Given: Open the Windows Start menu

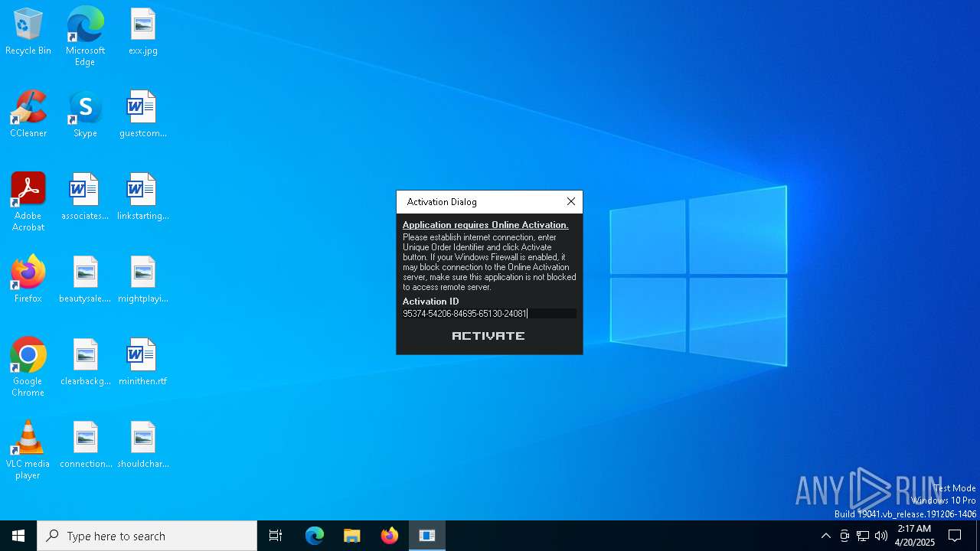Looking at the screenshot, I should [18, 536].
